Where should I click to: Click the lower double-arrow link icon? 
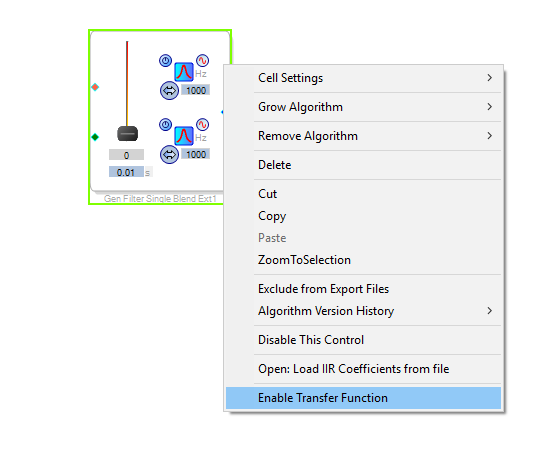click(169, 154)
